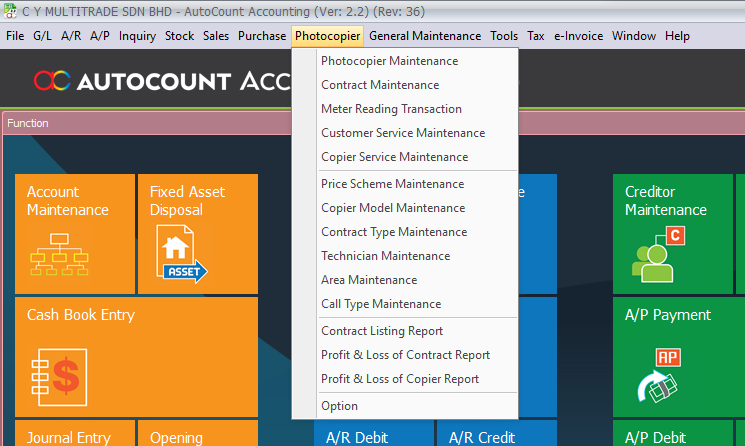
Task: Open the File menu
Action: click(15, 36)
